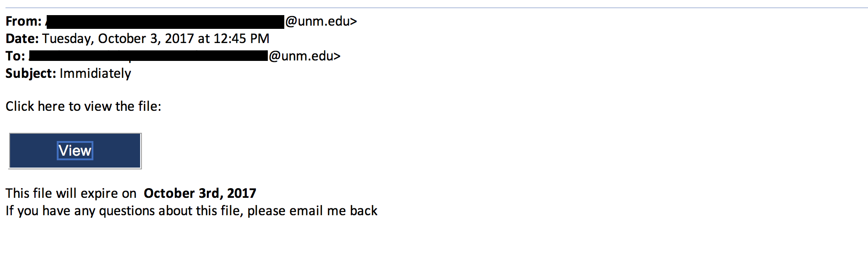Click the "From:" header label
Image resolution: width=868 pixels, height=261 pixels.
coord(23,22)
